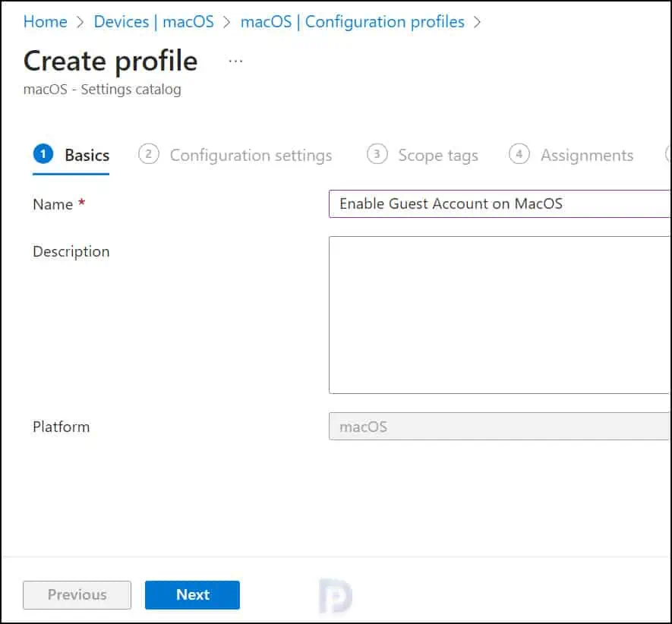
Task: Click the macOS - Settings catalog subtitle
Action: click(103, 89)
